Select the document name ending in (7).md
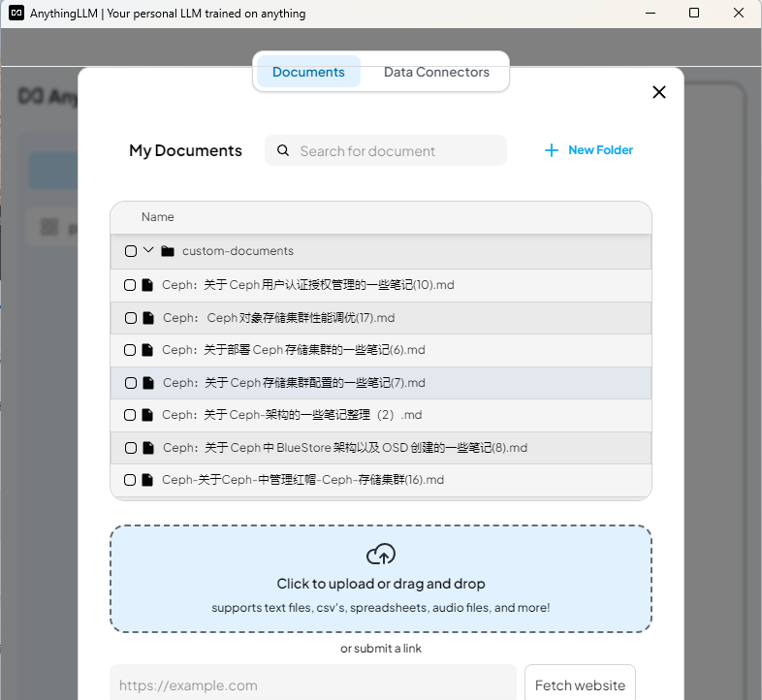 tap(294, 383)
